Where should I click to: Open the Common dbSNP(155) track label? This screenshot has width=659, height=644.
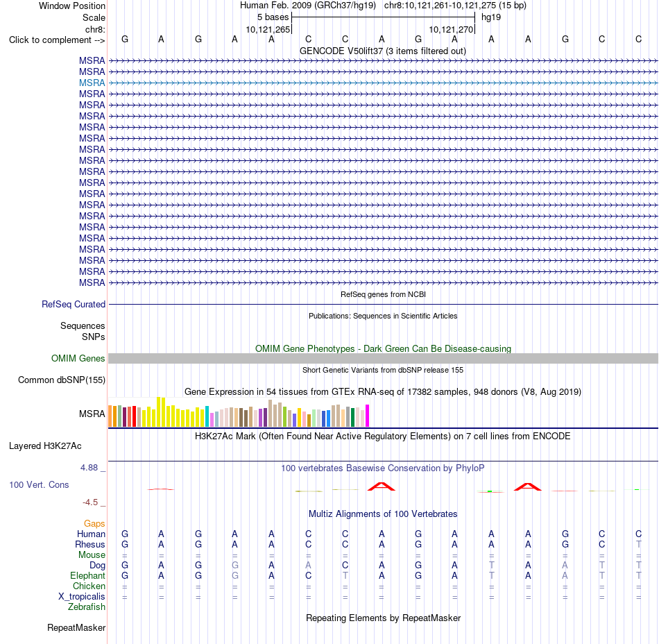[61, 380]
